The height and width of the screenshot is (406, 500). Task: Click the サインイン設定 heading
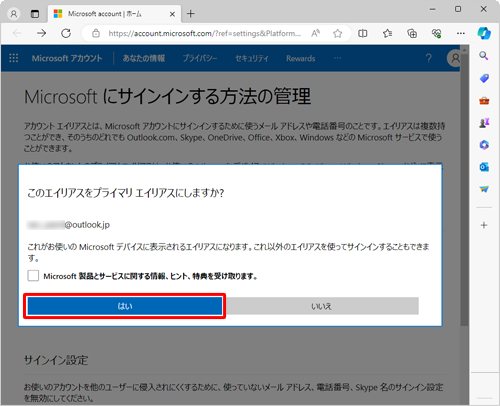click(56, 360)
